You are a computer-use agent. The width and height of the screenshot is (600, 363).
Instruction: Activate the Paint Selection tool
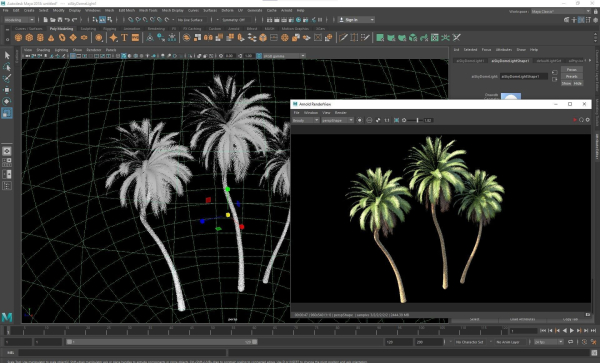pyautogui.click(x=7, y=78)
